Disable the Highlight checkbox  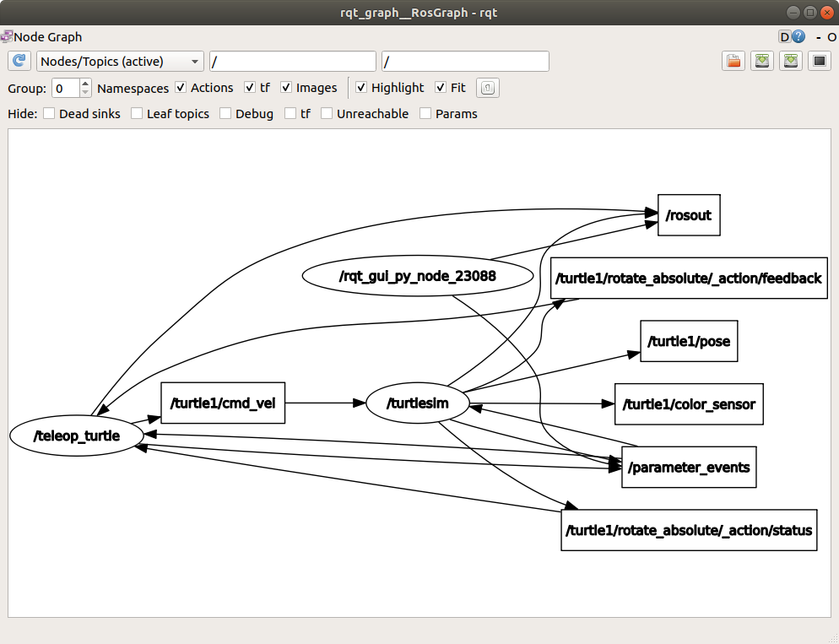(x=361, y=88)
